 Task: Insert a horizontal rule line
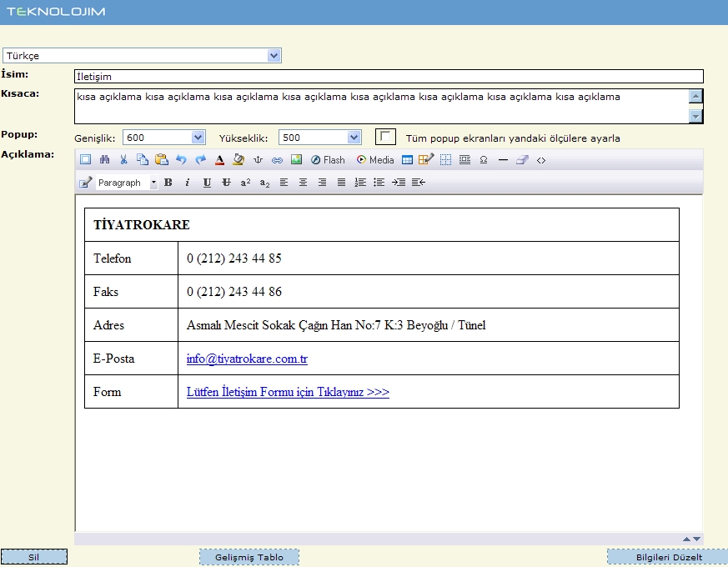tap(503, 160)
